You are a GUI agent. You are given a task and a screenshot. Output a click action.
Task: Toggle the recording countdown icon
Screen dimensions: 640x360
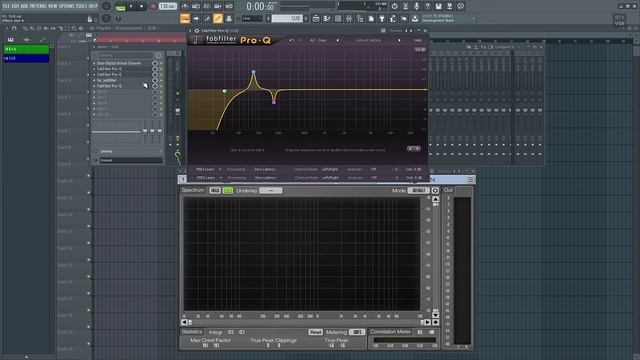[207, 7]
